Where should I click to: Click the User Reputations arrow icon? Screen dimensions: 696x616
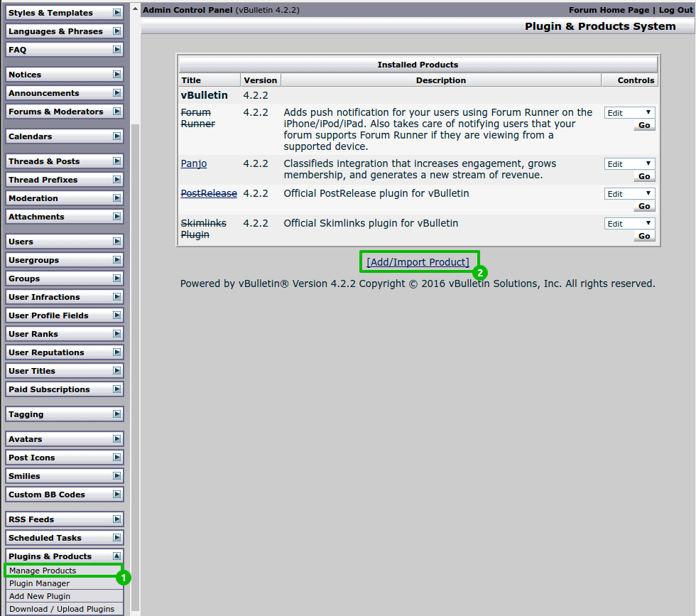(x=116, y=352)
